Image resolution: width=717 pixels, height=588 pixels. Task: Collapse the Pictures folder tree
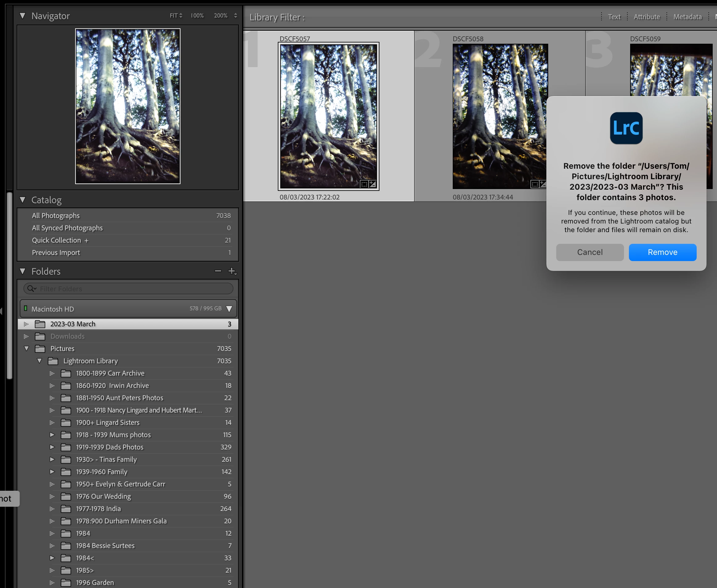(26, 348)
